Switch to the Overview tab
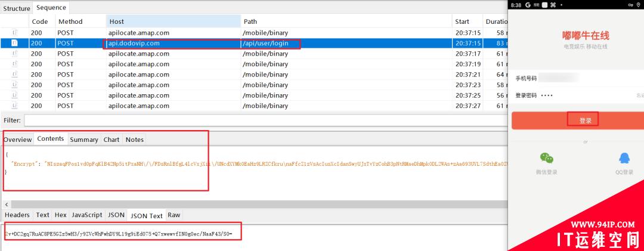 [18, 140]
